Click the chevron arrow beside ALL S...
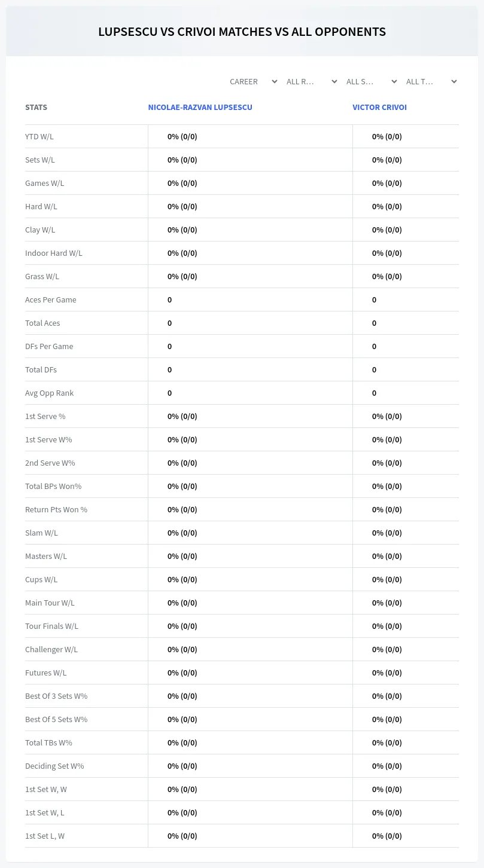This screenshot has width=484, height=868. click(x=394, y=81)
